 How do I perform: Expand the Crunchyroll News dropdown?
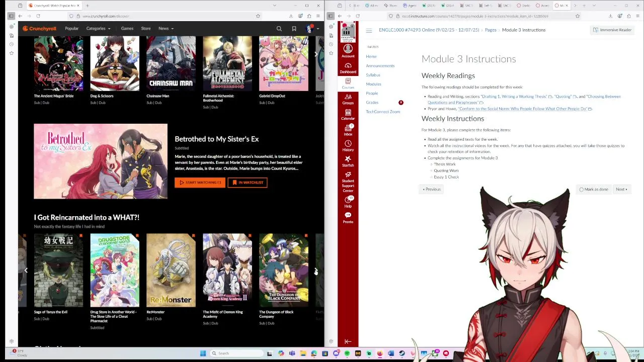tap(166, 29)
